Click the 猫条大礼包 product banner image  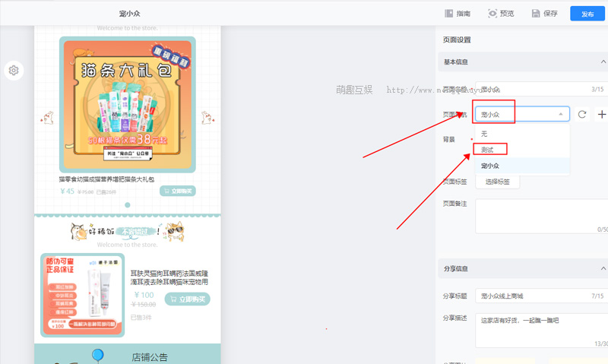tap(128, 105)
